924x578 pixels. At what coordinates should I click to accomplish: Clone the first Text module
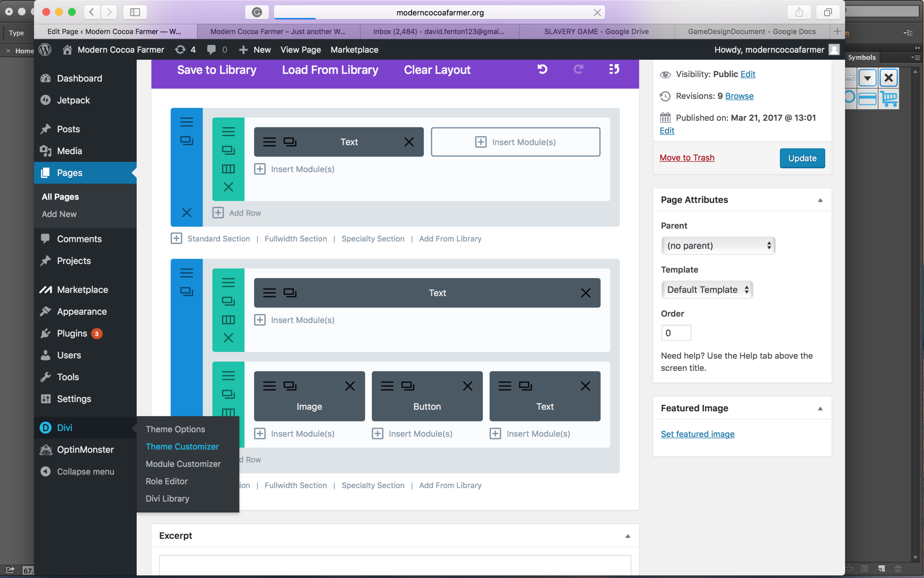click(290, 142)
